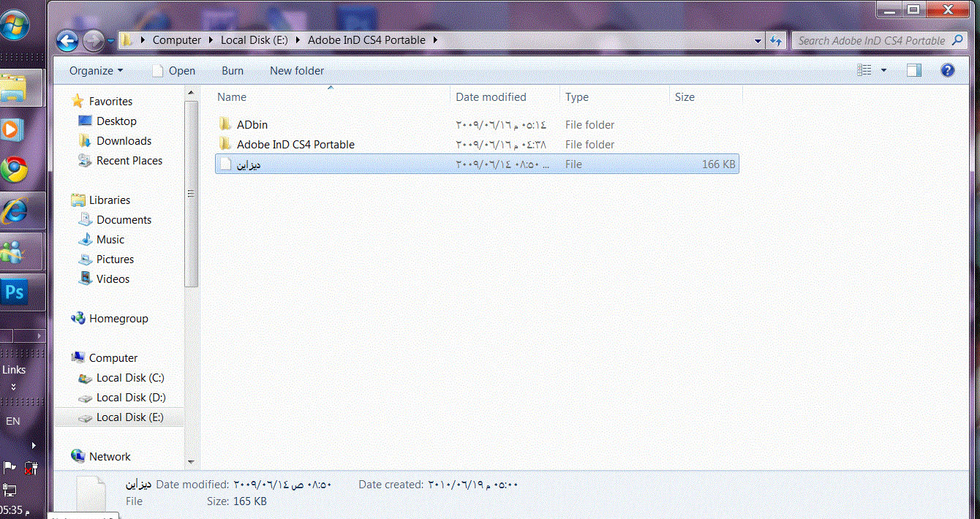This screenshot has height=519, width=980.
Task: Click the search magnifier icon
Action: click(x=958, y=40)
